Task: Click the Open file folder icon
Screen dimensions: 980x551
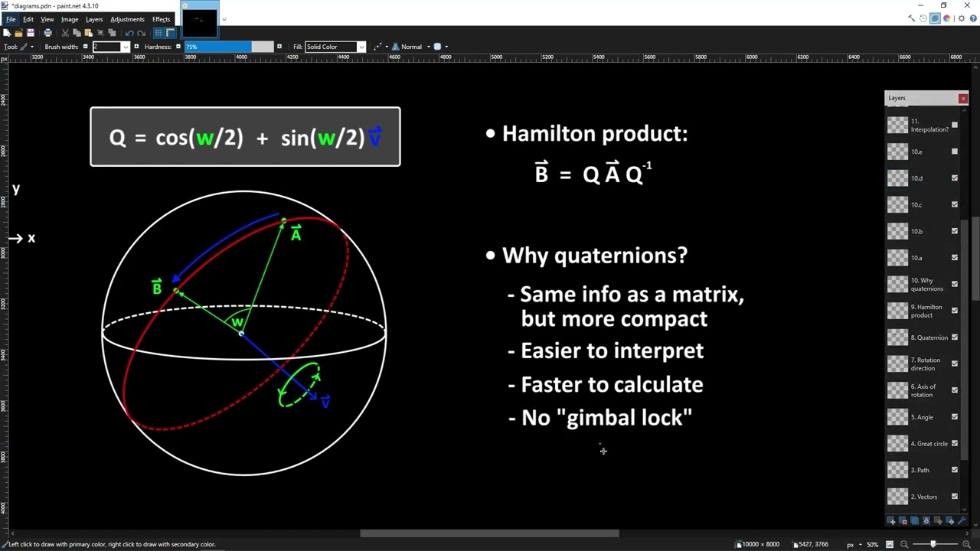Action: tap(18, 33)
